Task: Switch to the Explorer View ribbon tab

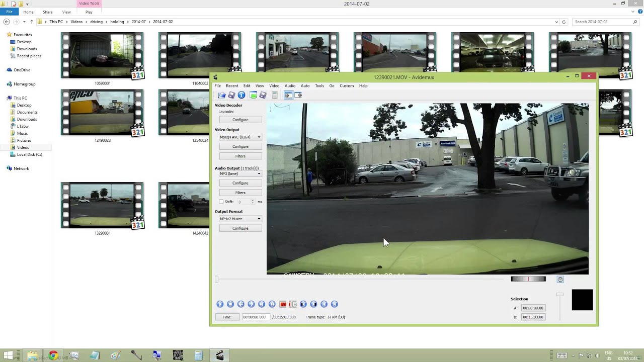Action: tap(66, 12)
